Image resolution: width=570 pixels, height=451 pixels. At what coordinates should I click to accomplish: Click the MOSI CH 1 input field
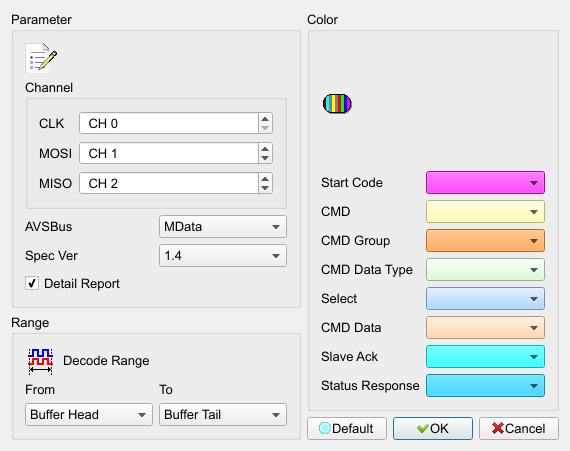(169, 153)
